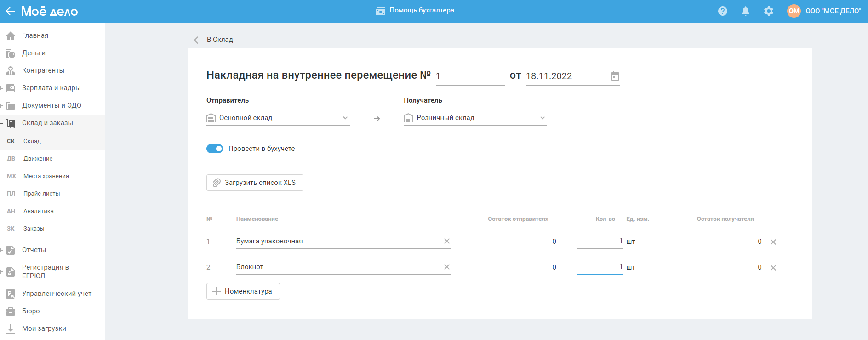The image size is (868, 340).
Task: Collapse Склад и заказы sidebar section
Action: tap(2, 123)
